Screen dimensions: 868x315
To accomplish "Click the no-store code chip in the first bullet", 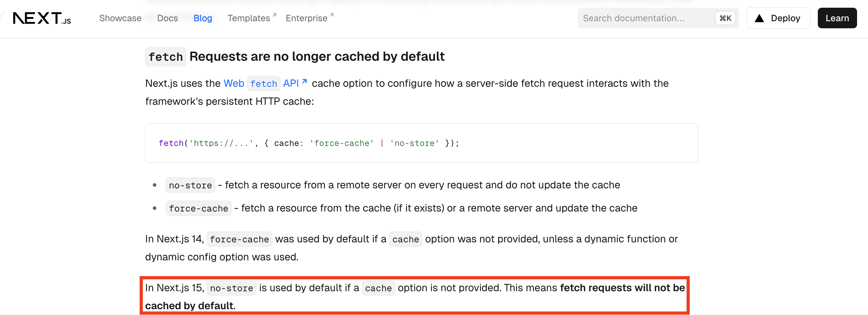I will 190,185.
